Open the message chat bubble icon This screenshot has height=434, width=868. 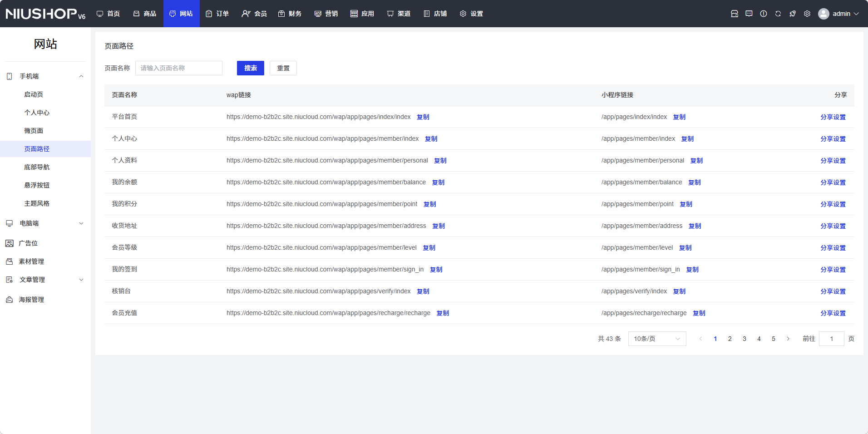[749, 14]
